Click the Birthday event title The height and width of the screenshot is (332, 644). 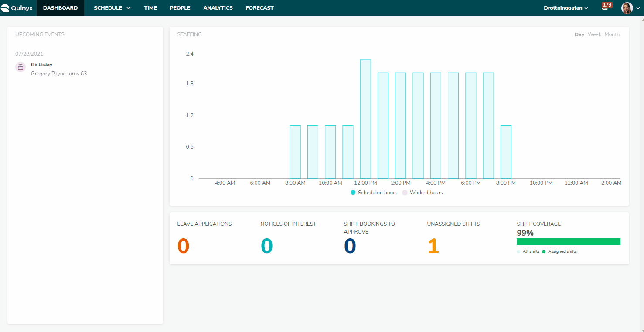42,64
